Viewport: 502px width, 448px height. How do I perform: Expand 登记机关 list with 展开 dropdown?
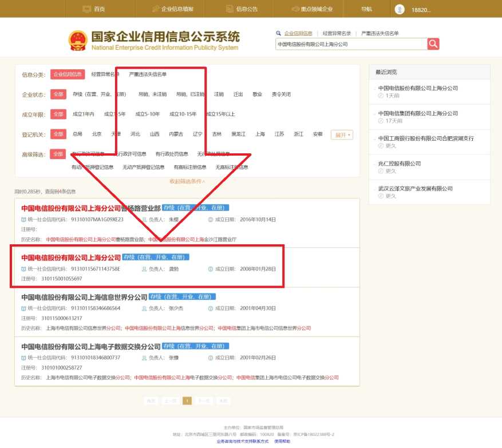(342, 134)
